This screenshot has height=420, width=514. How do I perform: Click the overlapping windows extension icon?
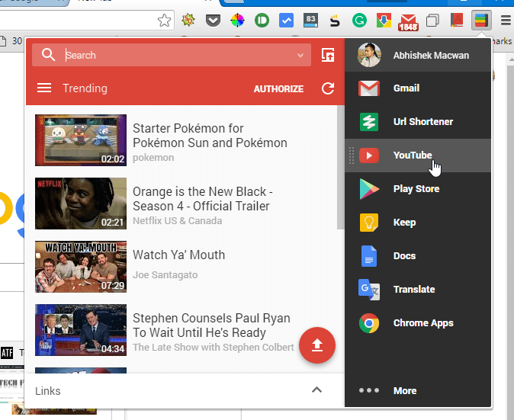(432, 21)
